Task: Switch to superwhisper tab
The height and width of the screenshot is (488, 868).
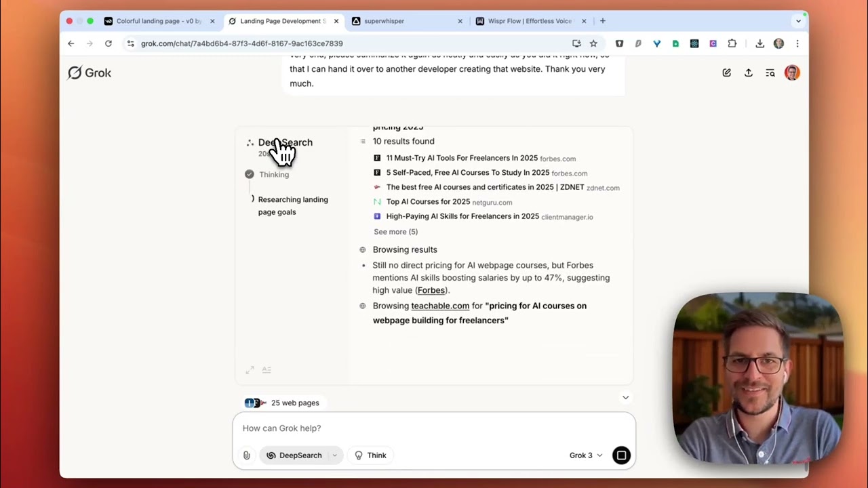Action: pos(407,21)
